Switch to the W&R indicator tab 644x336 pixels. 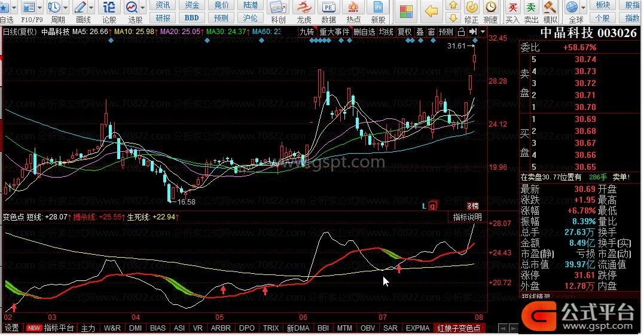click(x=112, y=328)
